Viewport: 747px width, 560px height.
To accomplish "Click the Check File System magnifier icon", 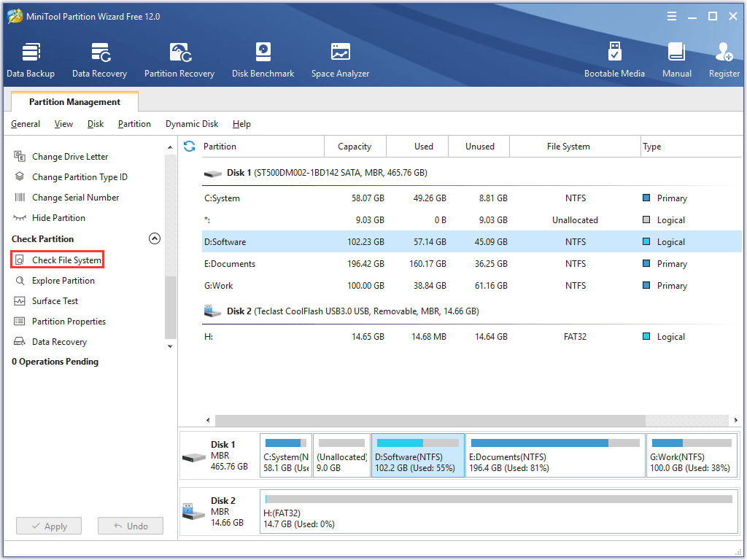I will point(20,260).
